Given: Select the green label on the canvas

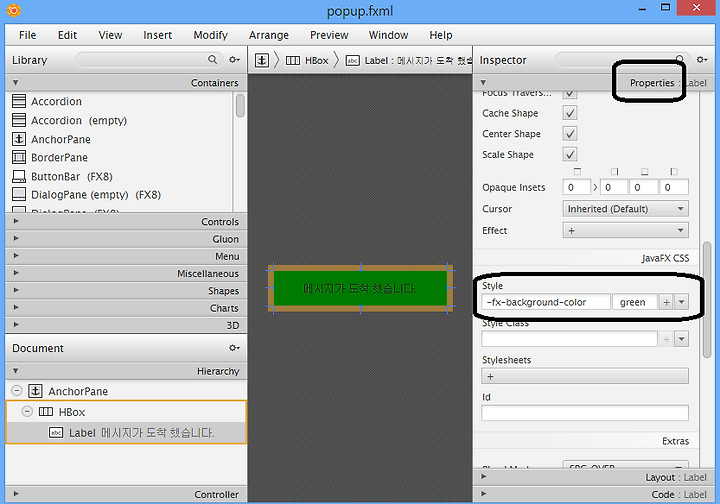Looking at the screenshot, I should [x=360, y=288].
